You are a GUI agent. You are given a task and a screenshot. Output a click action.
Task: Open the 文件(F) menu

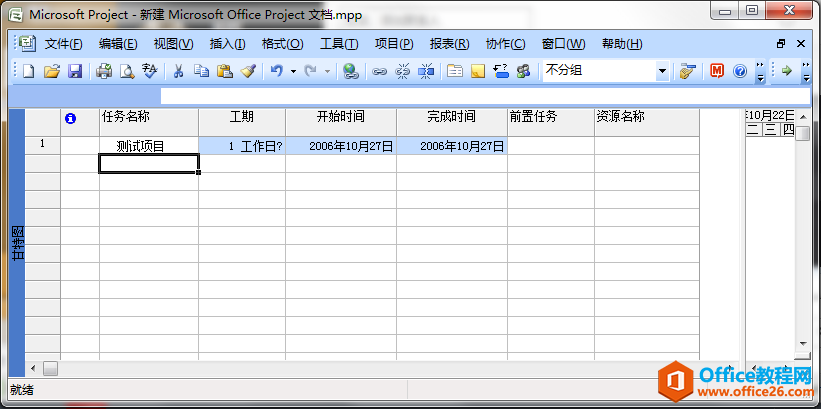[63, 44]
